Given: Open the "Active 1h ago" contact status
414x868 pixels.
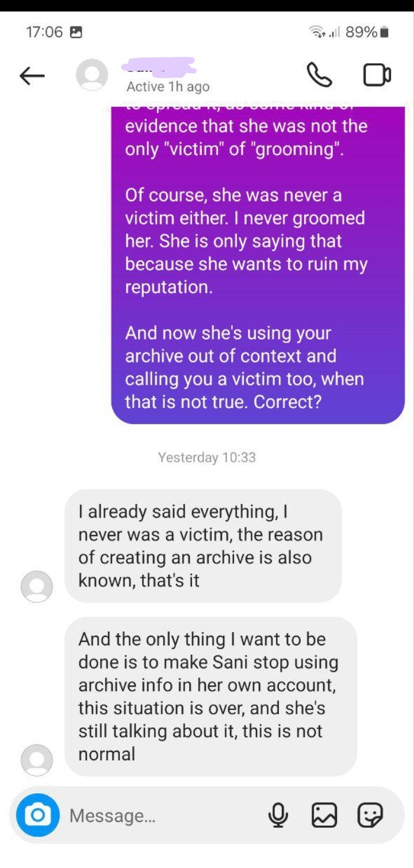Looking at the screenshot, I should [168, 87].
